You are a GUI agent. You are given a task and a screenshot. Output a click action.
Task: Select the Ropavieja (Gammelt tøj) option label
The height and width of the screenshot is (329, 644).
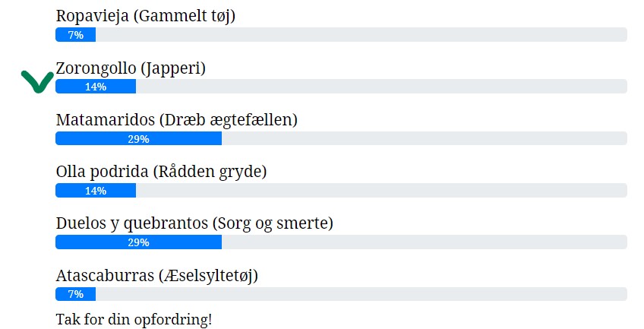[146, 16]
